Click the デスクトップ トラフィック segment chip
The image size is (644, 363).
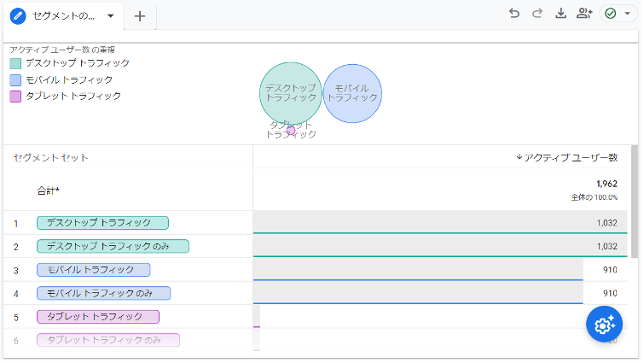point(102,223)
